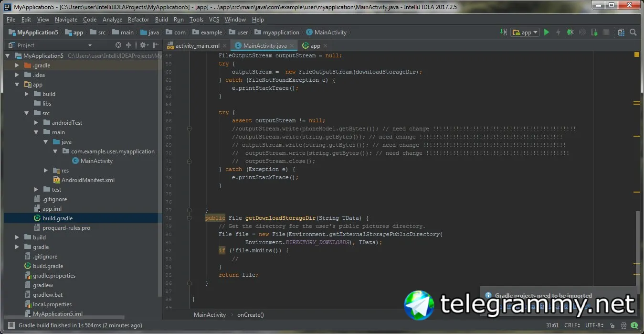Click the Hector inspector icon in status bar
This screenshot has height=334, width=644.
point(624,325)
